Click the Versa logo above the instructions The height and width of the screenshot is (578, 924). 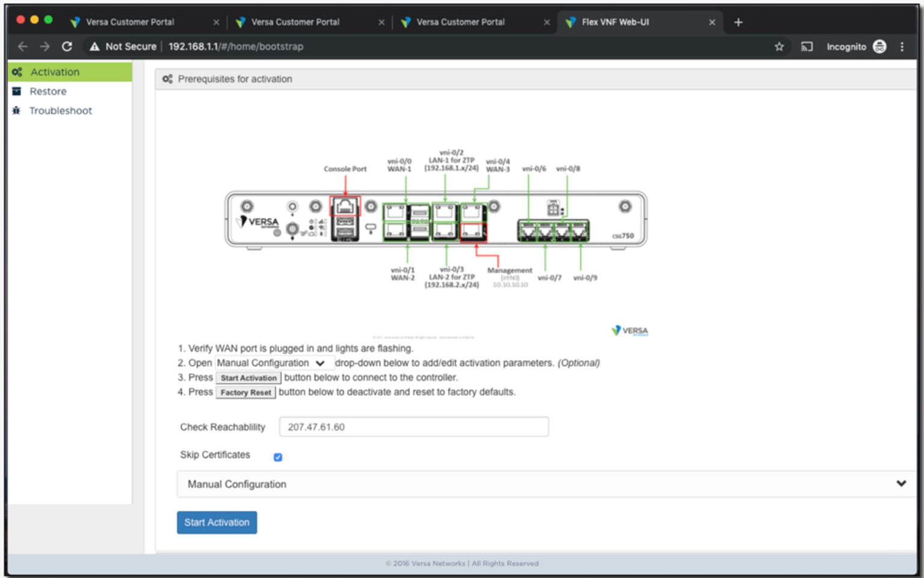629,330
